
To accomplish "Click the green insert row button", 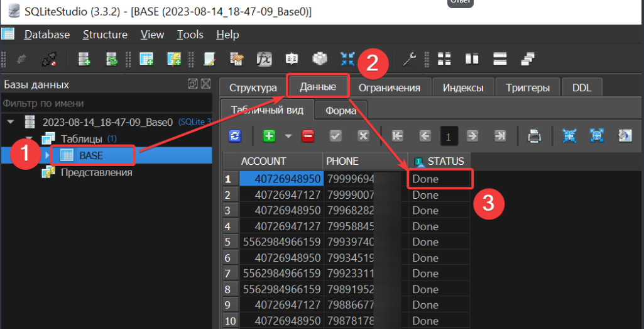I will (269, 135).
